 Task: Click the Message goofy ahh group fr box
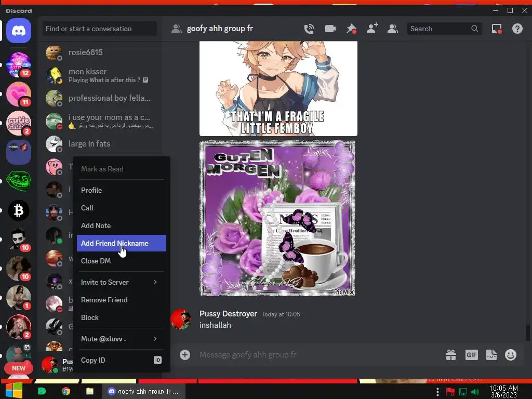(x=319, y=355)
